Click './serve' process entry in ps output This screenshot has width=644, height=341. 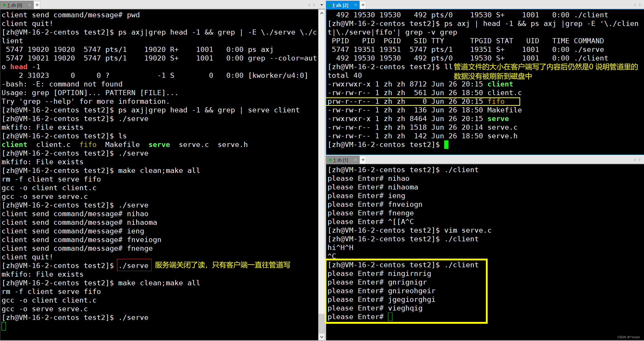pyautogui.click(x=589, y=50)
